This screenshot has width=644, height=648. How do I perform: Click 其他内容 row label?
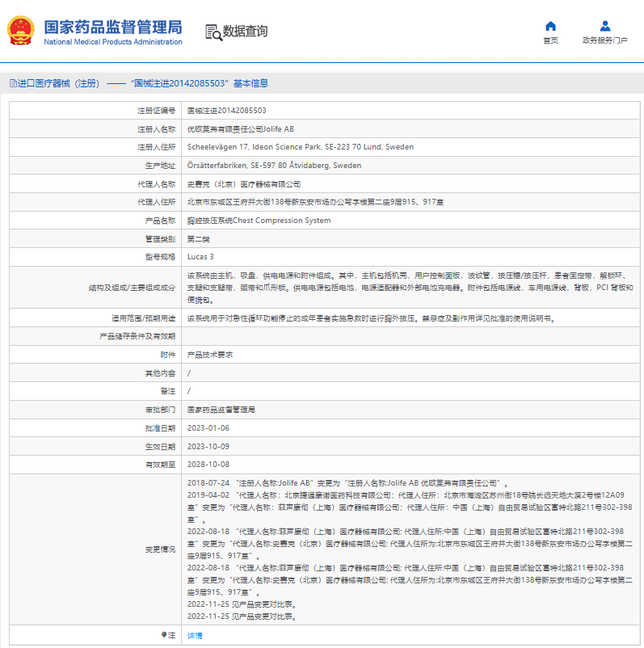click(160, 373)
